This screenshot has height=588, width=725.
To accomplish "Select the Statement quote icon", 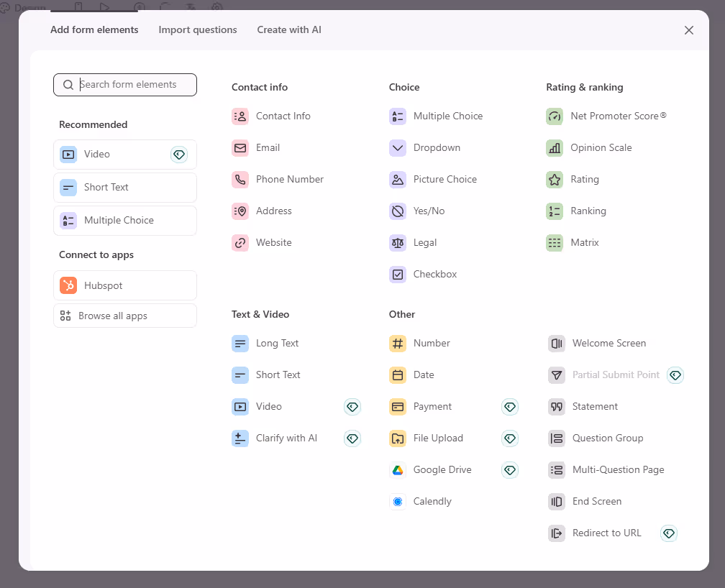I will pos(557,407).
